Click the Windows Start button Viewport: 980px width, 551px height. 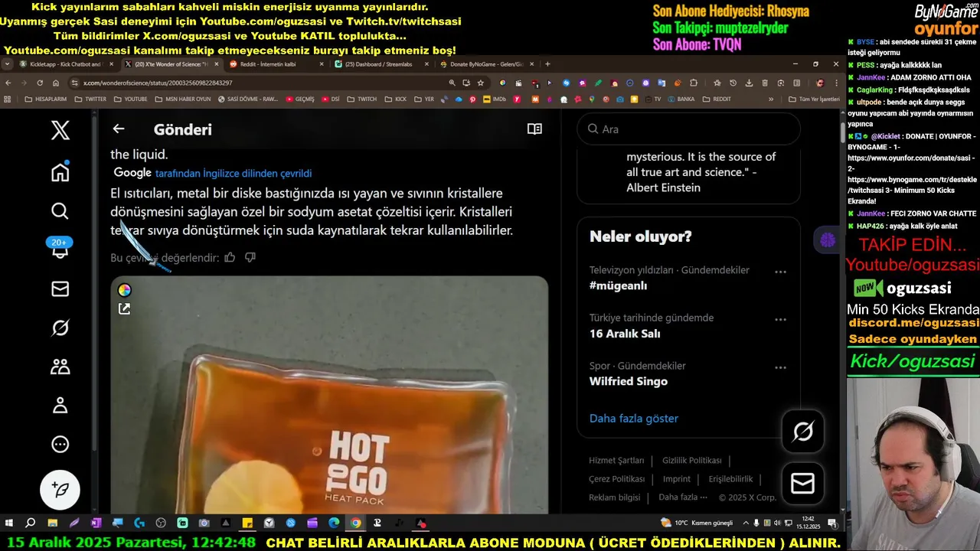(9, 523)
